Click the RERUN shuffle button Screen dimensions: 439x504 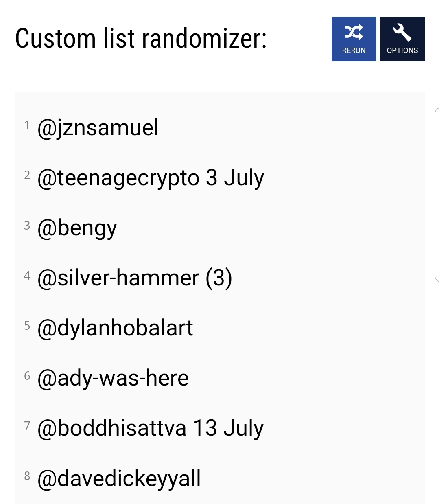pos(354,39)
